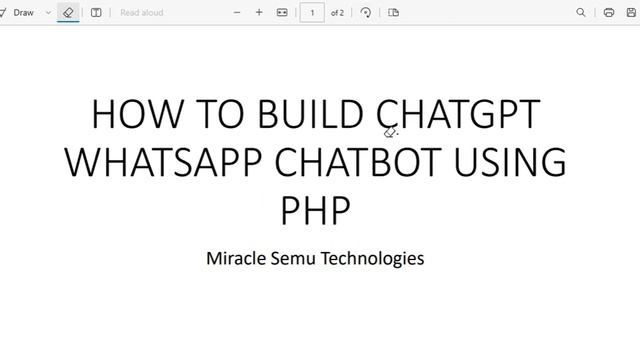
Task: Click the 'Miracle Semu Technologies' subtitle text
Action: click(315, 259)
